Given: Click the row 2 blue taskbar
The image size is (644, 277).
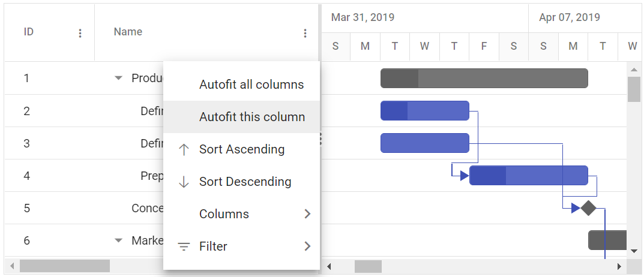Looking at the screenshot, I should pos(424,111).
